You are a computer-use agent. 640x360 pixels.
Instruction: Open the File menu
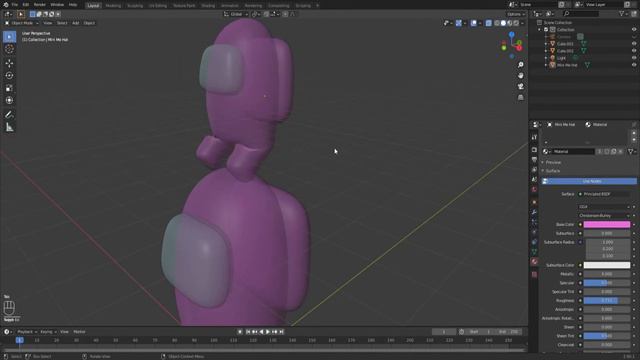coord(15,5)
